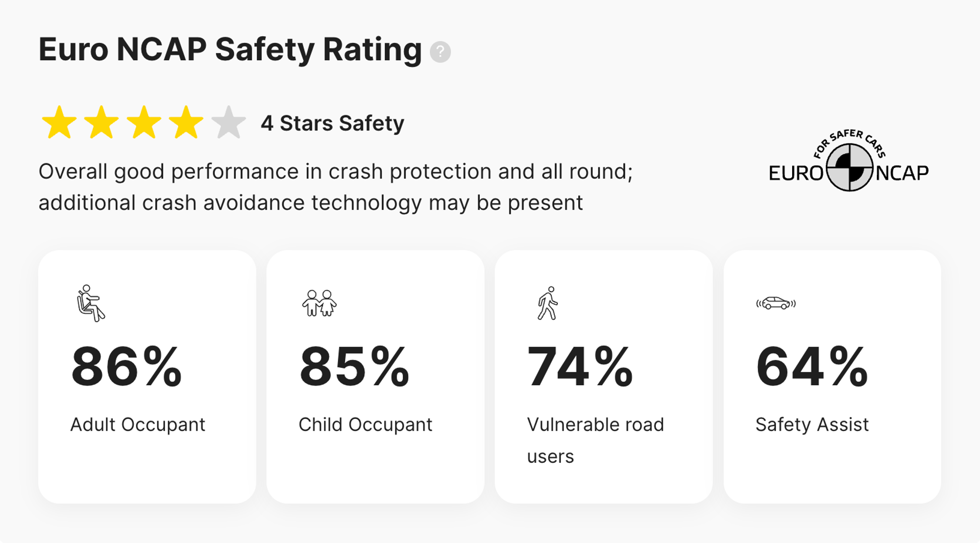
Task: Click the fourth yellow star
Action: [x=185, y=122]
